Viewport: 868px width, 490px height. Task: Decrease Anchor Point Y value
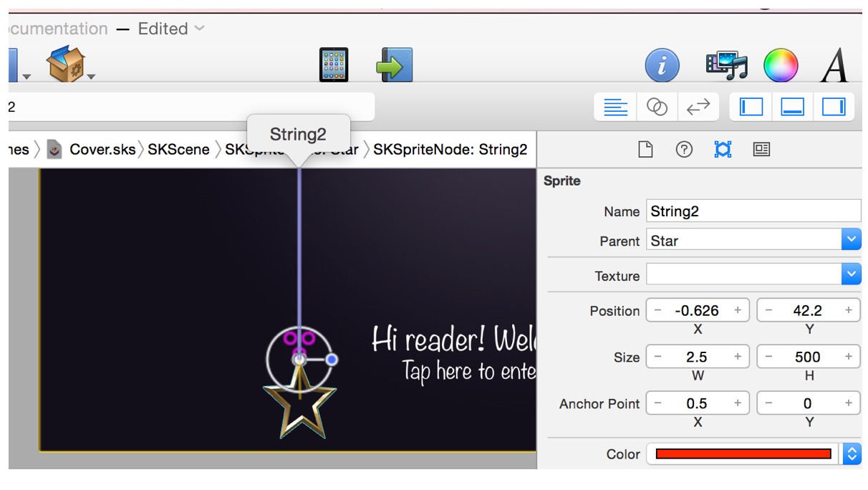pyautogui.click(x=769, y=403)
